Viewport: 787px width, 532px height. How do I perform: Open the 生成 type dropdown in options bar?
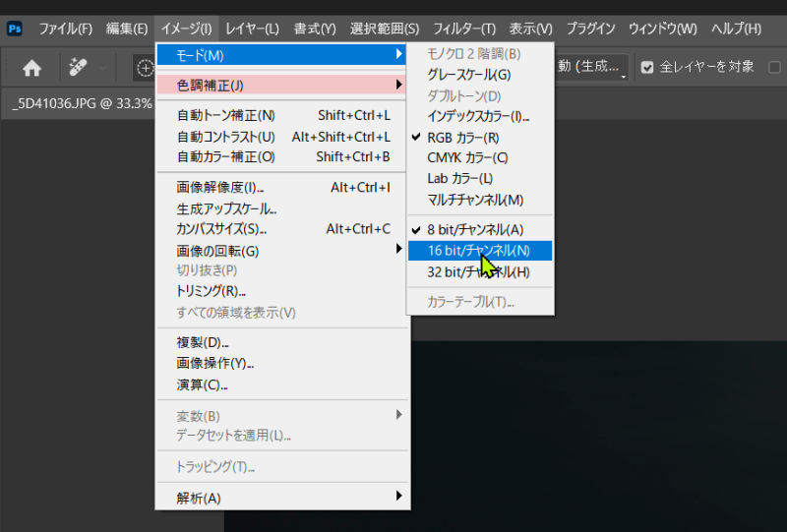point(592,68)
